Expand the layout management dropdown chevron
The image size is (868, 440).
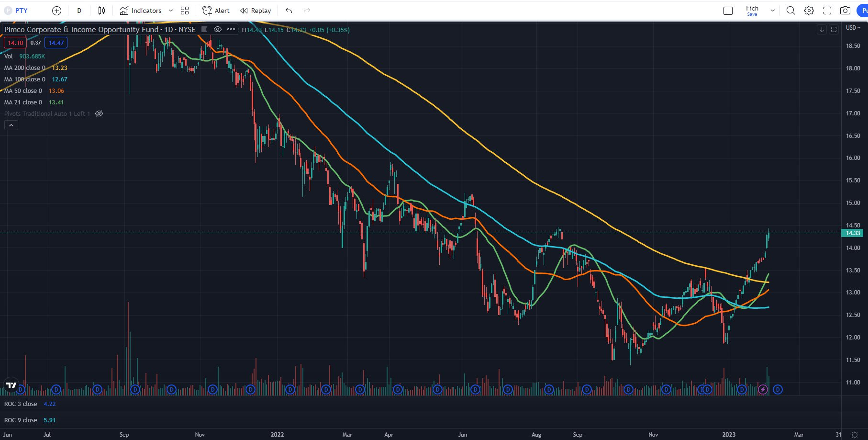(x=772, y=11)
